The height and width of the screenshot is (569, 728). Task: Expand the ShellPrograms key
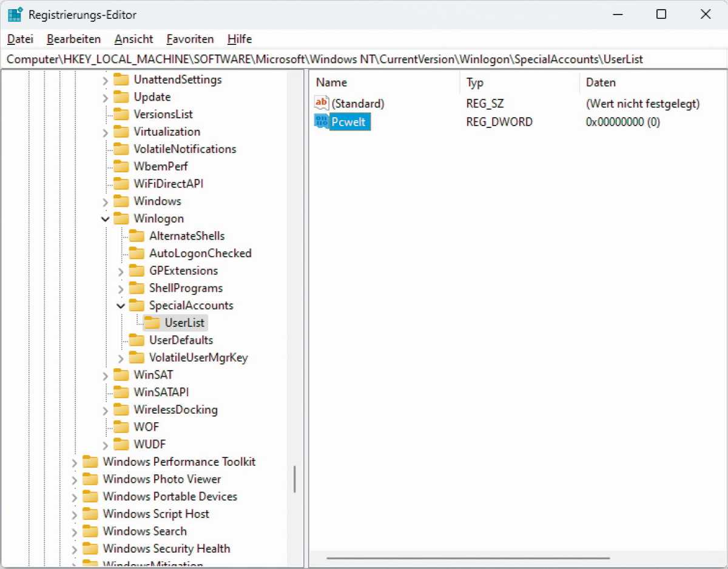pos(121,289)
